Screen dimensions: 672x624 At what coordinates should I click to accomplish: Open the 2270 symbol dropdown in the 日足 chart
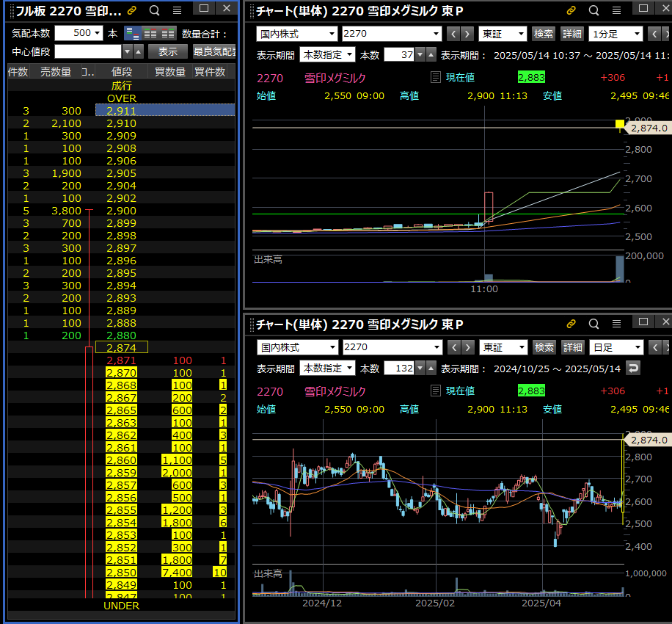tap(392, 347)
